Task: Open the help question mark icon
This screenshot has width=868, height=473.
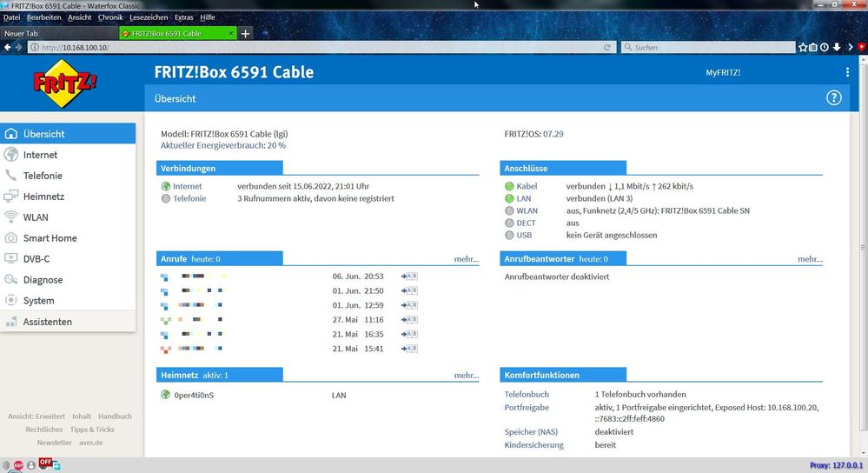Action: click(833, 98)
